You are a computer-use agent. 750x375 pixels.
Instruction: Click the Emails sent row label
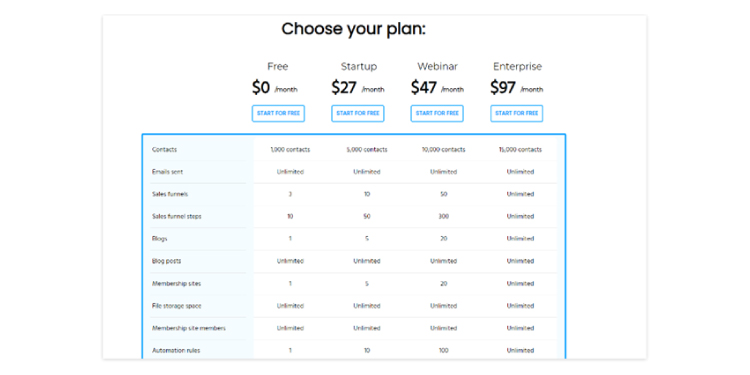(167, 172)
